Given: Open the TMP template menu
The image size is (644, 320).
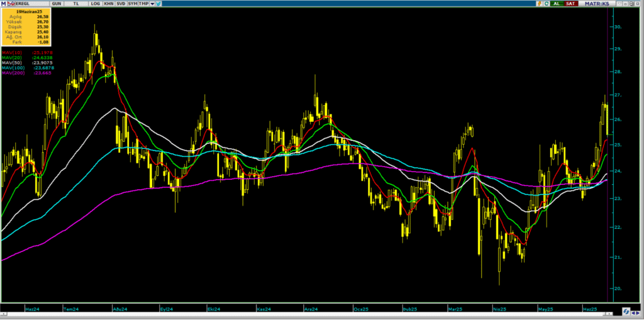Looking at the screenshot, I should [143, 4].
